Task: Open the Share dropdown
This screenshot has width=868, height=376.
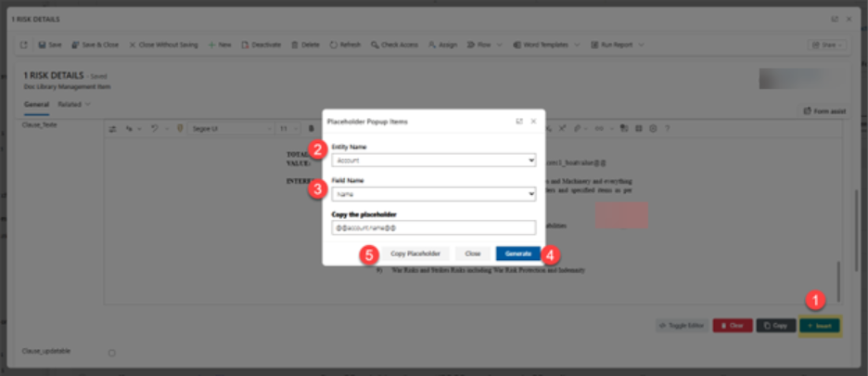Action: click(x=827, y=45)
